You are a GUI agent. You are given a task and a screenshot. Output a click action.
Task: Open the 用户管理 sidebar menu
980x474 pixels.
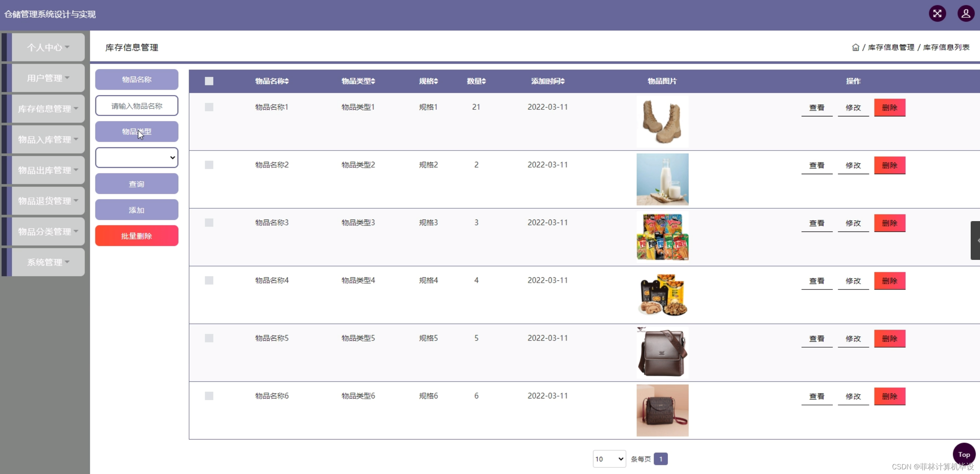pyautogui.click(x=48, y=78)
